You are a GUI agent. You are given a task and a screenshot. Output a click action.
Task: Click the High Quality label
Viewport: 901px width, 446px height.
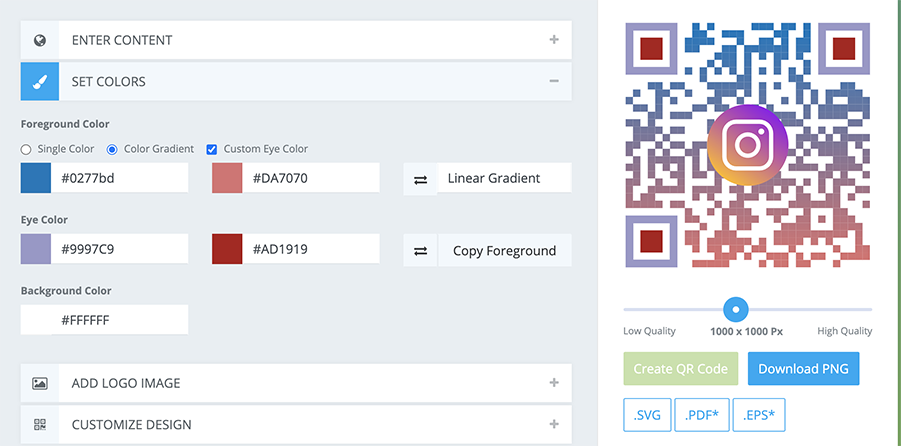click(845, 332)
